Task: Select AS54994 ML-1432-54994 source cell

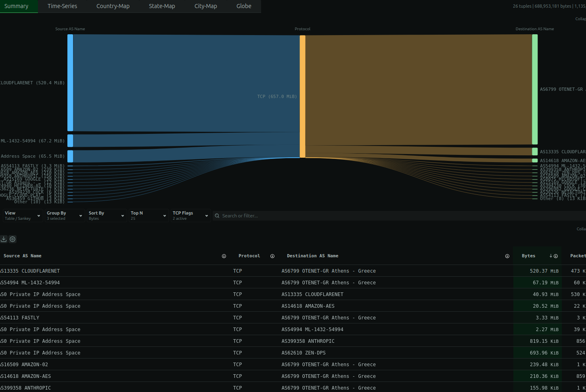Action: click(x=30, y=283)
